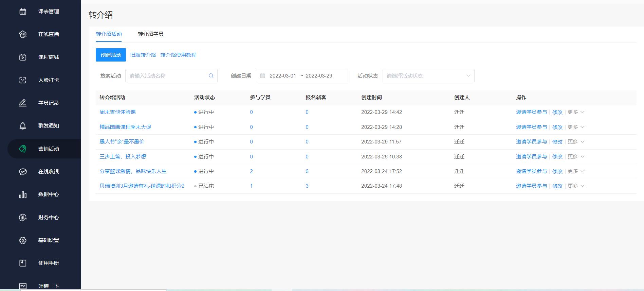
Task: Click the 人脸打卡 face scan icon
Action: [x=23, y=80]
